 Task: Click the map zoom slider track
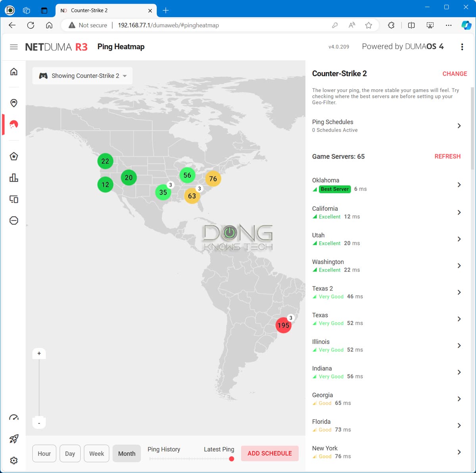39,388
